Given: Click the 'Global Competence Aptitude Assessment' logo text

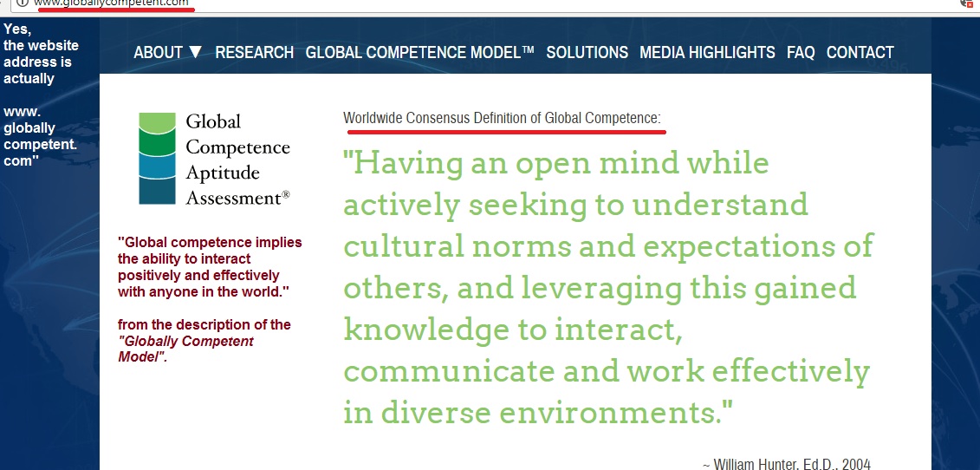Looking at the screenshot, I should pos(238,159).
